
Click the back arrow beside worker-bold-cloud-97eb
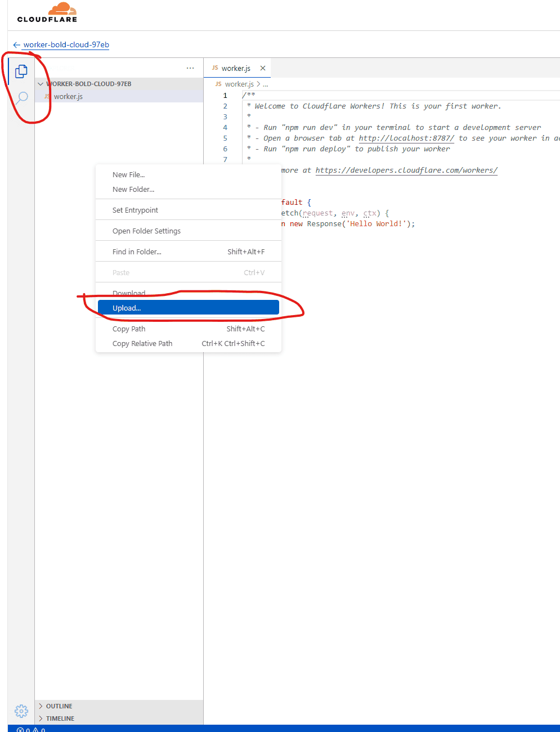point(16,45)
